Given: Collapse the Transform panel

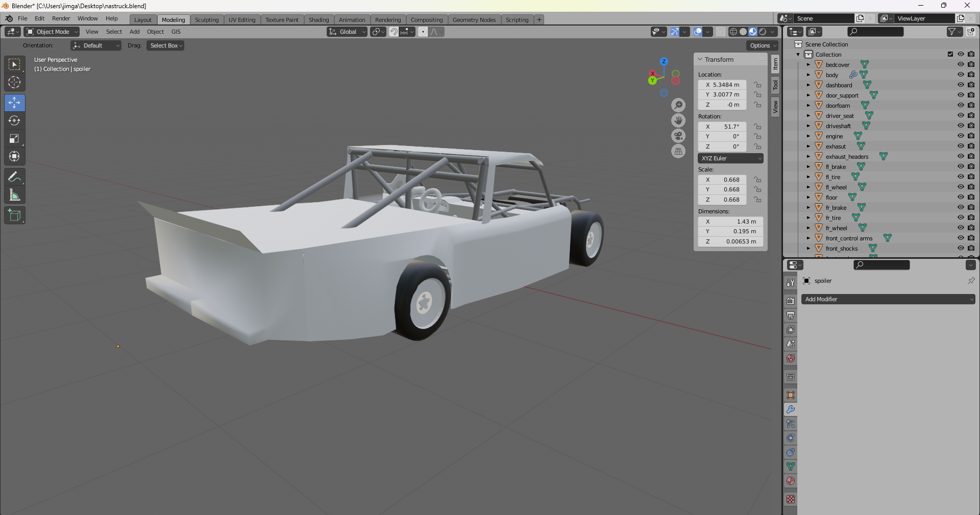Looking at the screenshot, I should tap(700, 59).
